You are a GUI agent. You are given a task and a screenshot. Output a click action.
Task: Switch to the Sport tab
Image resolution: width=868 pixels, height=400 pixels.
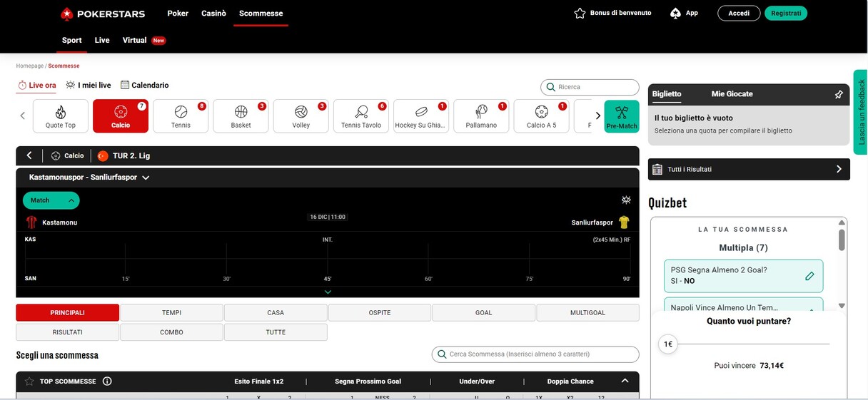click(71, 41)
